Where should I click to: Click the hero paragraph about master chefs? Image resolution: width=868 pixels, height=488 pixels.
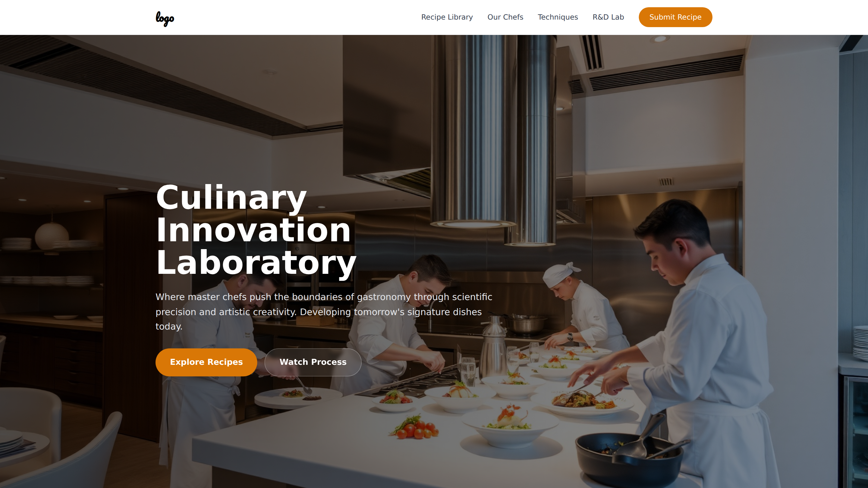pos(324,311)
